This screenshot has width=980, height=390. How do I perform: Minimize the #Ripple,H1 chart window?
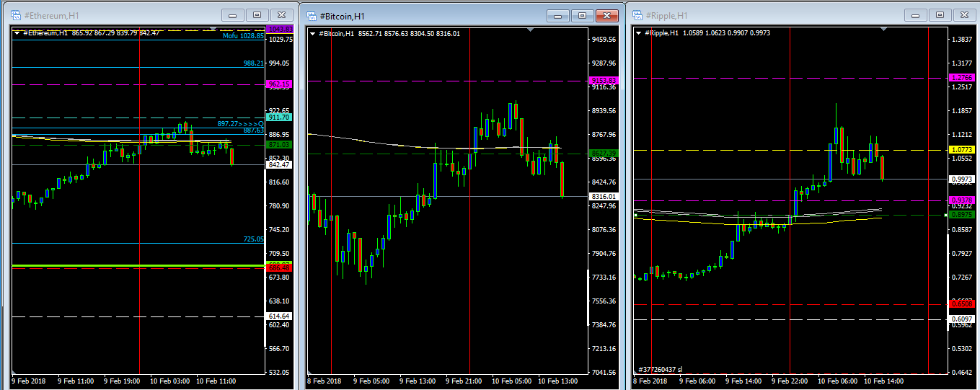tap(916, 14)
